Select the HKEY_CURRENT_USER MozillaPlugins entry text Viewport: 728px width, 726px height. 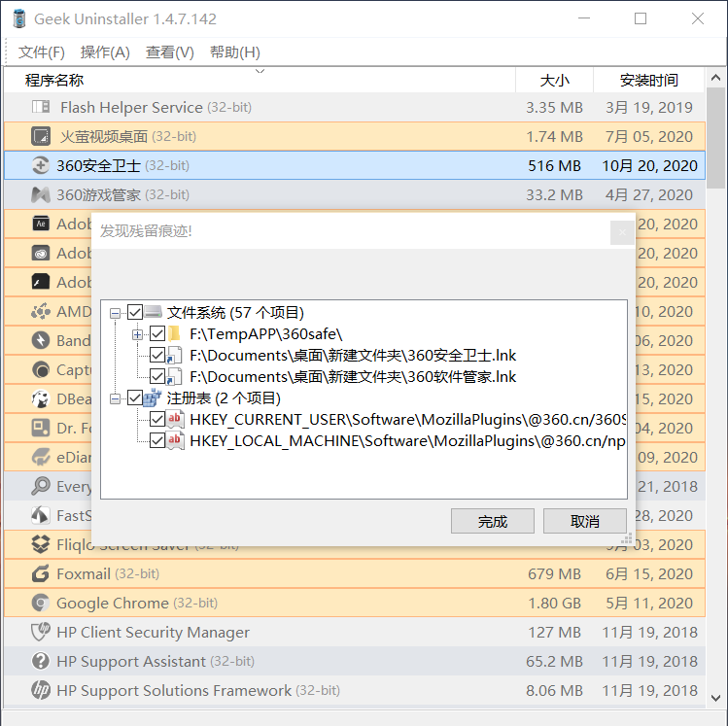pos(407,420)
